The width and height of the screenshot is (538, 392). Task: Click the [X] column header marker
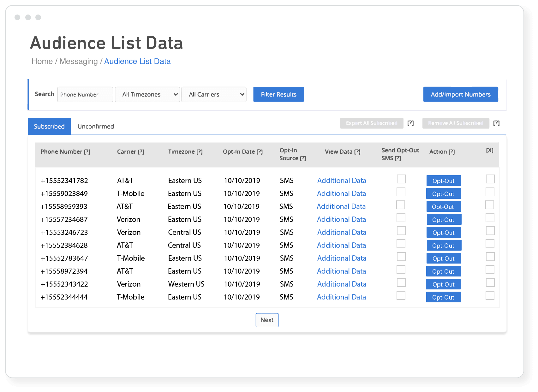[490, 151]
